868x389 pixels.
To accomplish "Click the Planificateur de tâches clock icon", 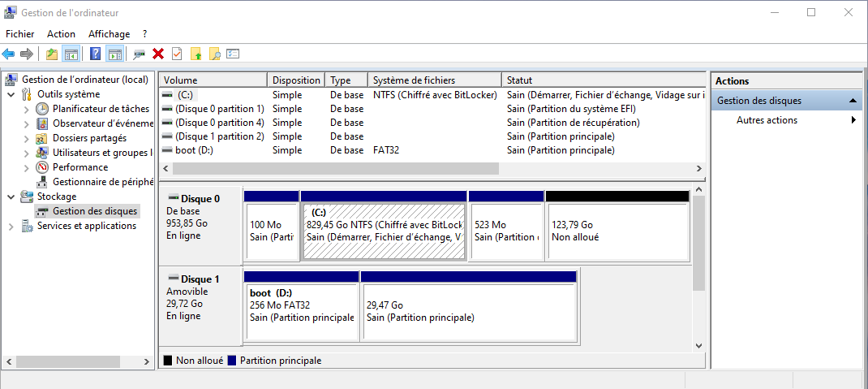I will point(42,109).
